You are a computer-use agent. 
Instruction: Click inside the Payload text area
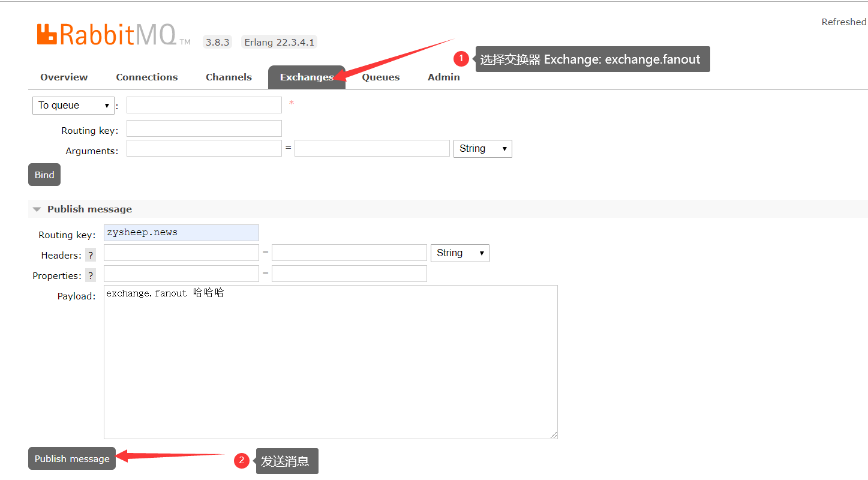click(331, 362)
